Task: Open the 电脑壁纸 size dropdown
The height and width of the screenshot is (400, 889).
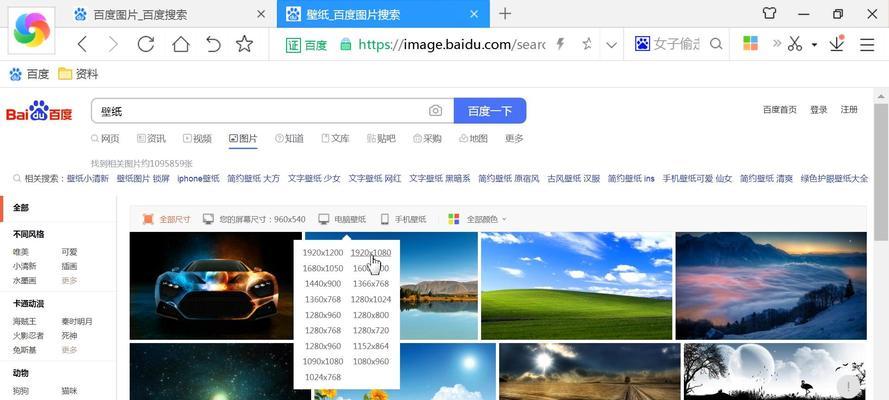Action: pos(342,219)
